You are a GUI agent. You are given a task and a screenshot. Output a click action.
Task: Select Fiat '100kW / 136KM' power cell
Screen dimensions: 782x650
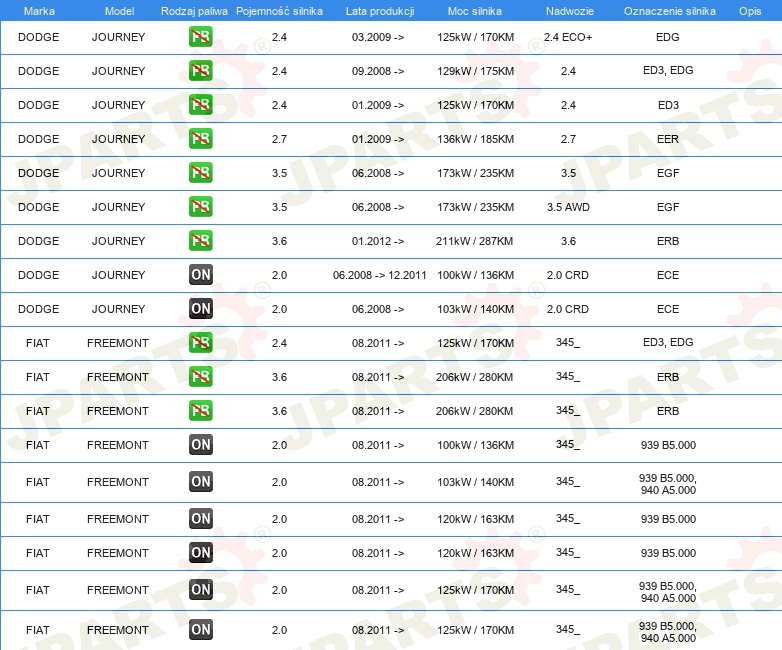click(475, 445)
